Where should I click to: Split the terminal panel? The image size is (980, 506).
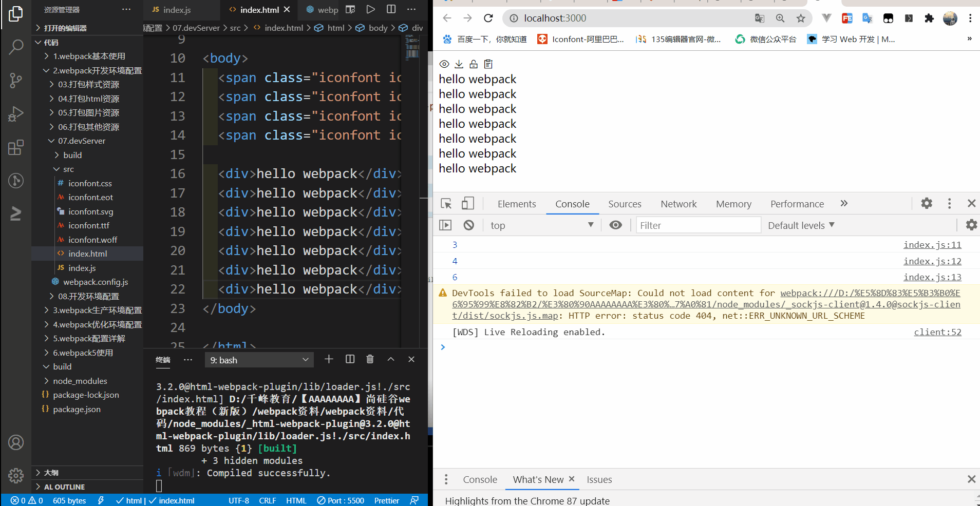(x=350, y=359)
